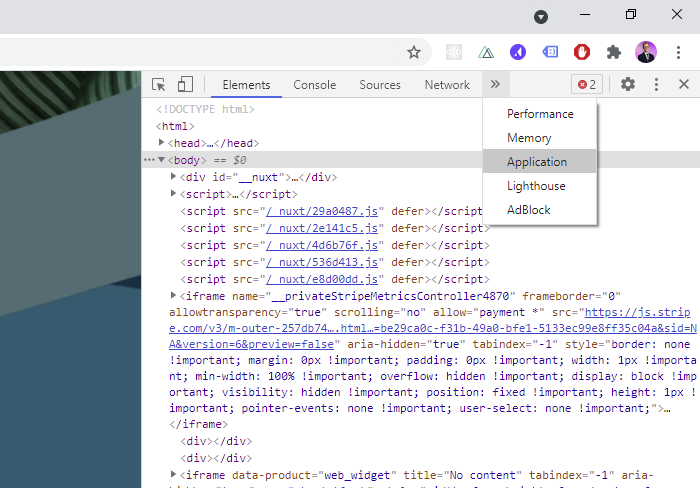This screenshot has width=700, height=488.
Task: Choose Performance from the overflow menu
Action: [x=540, y=114]
